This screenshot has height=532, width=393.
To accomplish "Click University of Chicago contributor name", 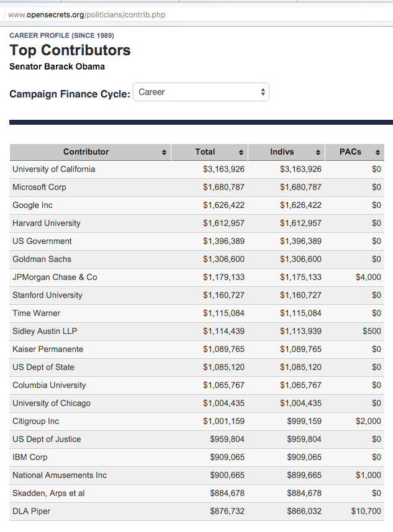I will tap(52, 403).
